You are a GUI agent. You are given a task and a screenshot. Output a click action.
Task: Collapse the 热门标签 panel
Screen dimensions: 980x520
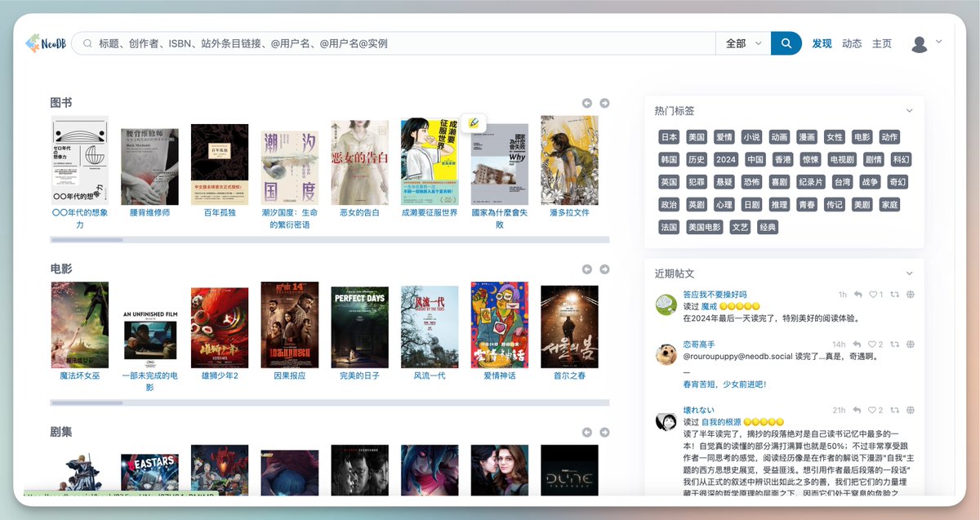click(x=910, y=111)
